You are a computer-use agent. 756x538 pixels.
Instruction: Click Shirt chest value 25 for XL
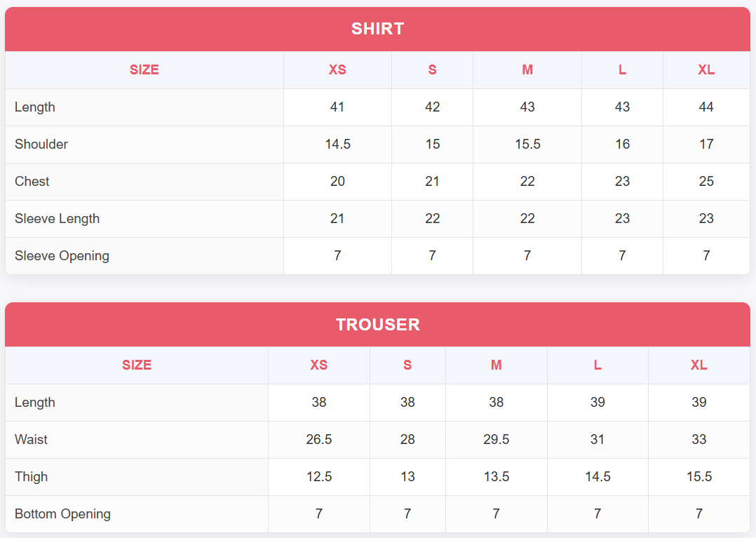click(x=706, y=182)
